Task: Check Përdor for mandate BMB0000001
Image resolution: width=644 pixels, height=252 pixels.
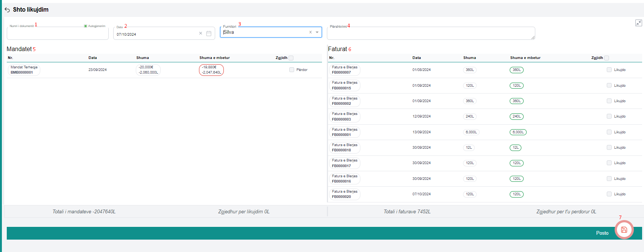Action: [x=292, y=70]
